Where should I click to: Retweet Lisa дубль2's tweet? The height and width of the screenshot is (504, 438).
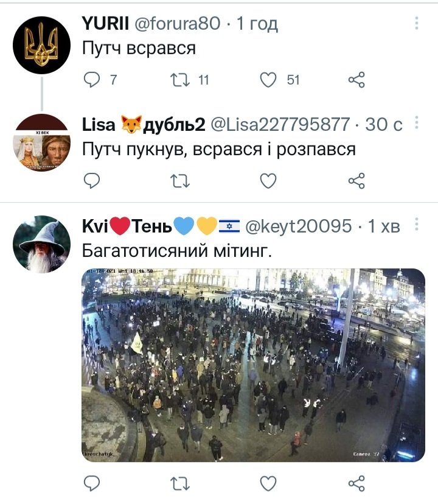[180, 181]
